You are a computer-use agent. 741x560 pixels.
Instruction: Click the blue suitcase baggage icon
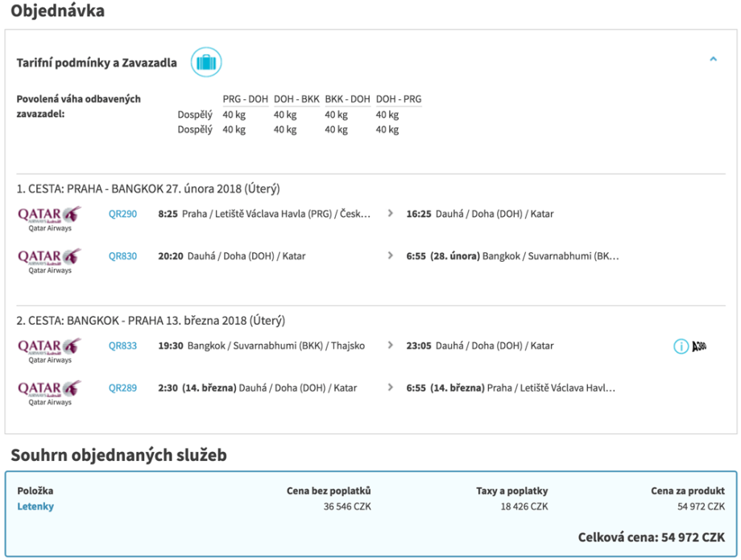206,62
